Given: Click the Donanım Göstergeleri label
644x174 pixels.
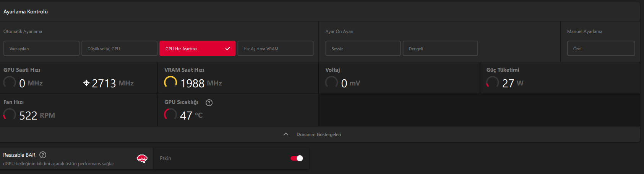Looking at the screenshot, I should tap(318, 135).
